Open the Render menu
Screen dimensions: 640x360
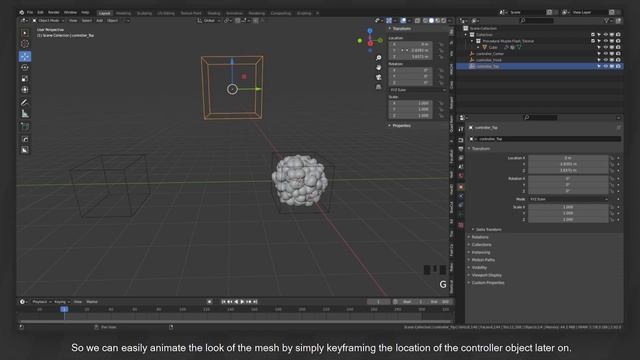53,13
